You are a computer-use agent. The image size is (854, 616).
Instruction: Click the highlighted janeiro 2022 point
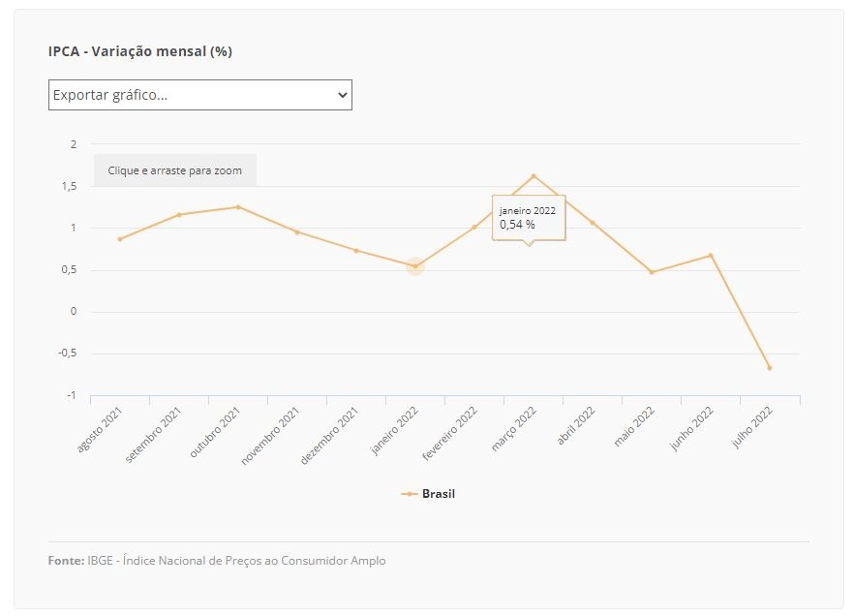[415, 266]
